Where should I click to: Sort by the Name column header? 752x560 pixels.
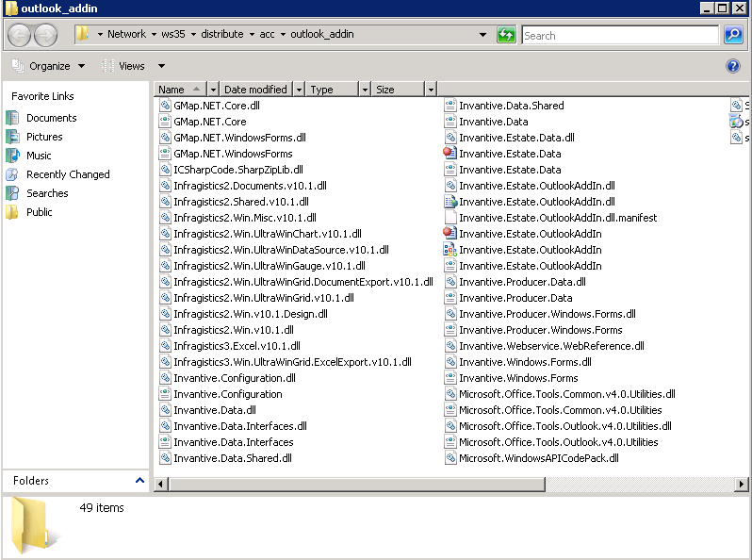(180, 90)
